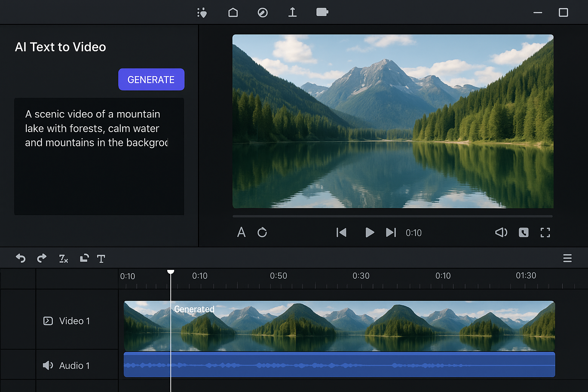This screenshot has height=392, width=588.
Task: Add a title with the T text tool
Action: [x=101, y=259]
